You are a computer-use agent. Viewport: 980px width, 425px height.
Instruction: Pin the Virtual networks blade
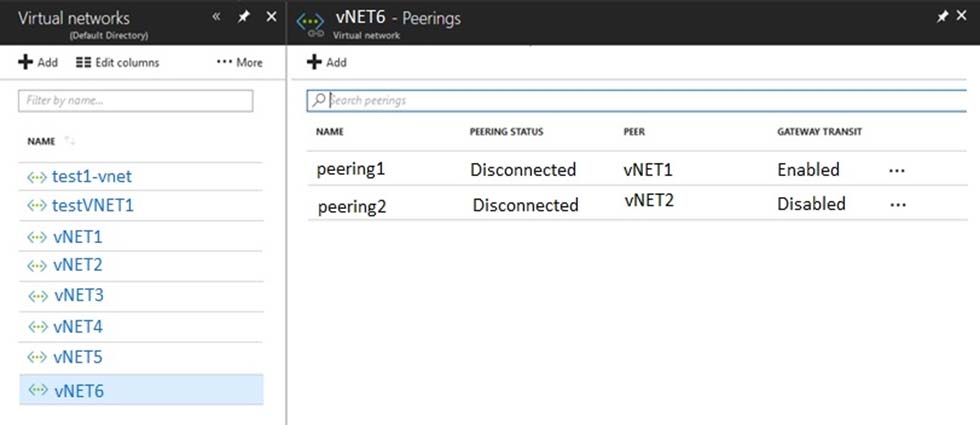pos(244,18)
